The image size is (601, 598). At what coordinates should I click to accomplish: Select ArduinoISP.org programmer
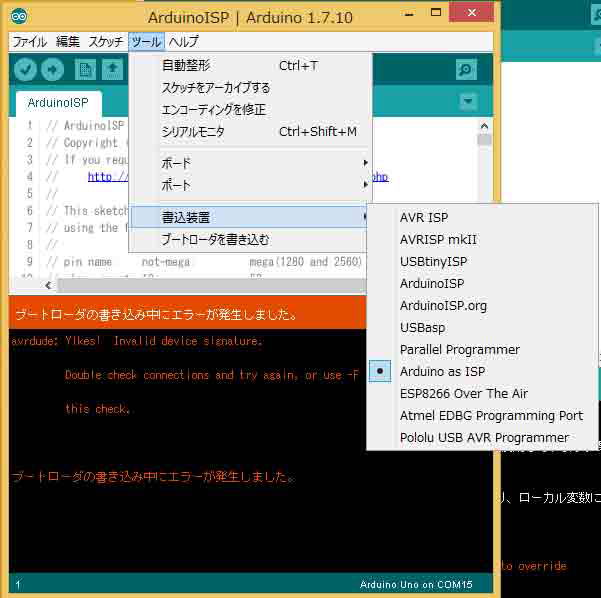coord(482,306)
